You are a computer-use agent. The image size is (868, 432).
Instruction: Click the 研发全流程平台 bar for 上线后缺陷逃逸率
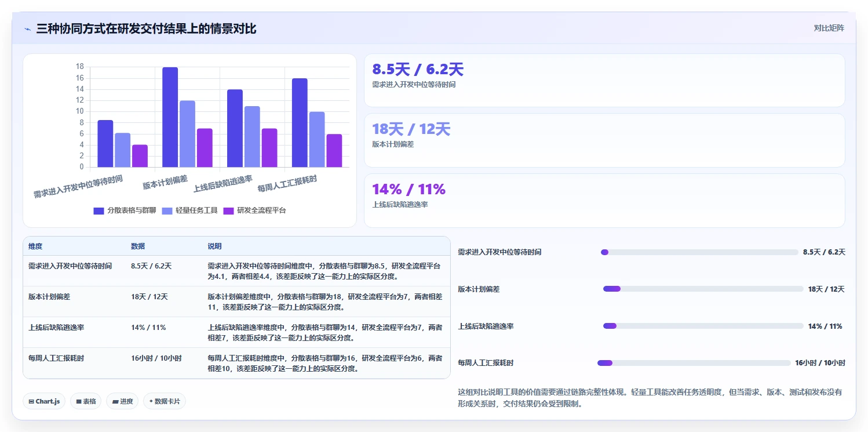tap(269, 148)
